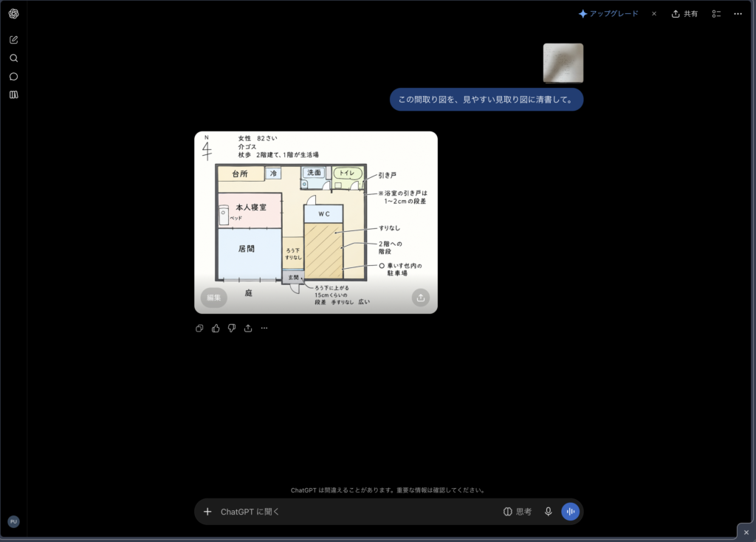Click the share icon below the response

pos(248,328)
